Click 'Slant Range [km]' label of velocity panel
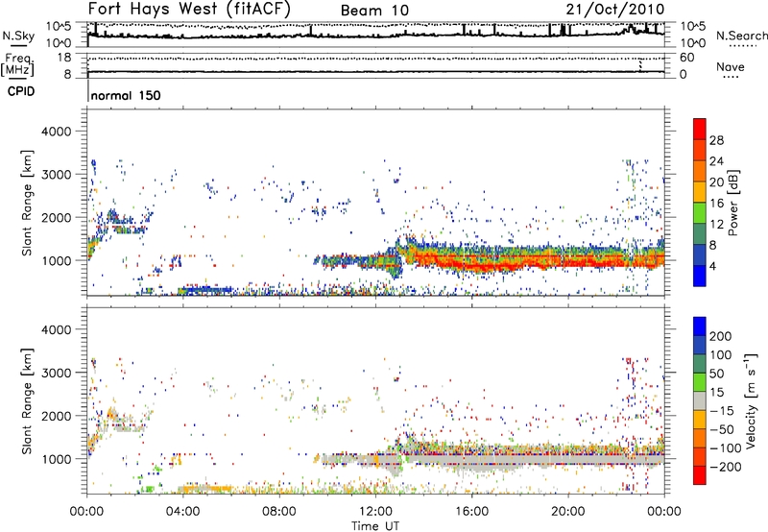The height and width of the screenshot is (532, 768). click(27, 400)
